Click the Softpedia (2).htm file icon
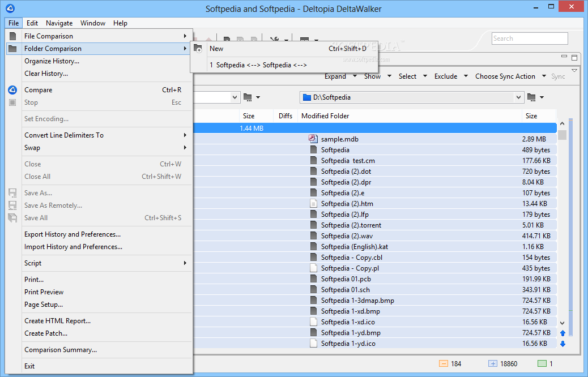This screenshot has height=377, width=588. click(x=313, y=203)
